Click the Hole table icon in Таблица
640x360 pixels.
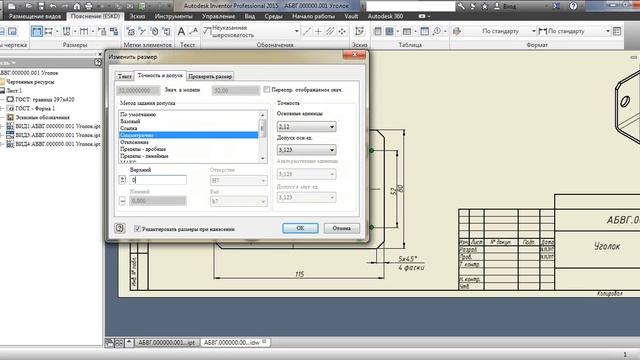click(390, 31)
